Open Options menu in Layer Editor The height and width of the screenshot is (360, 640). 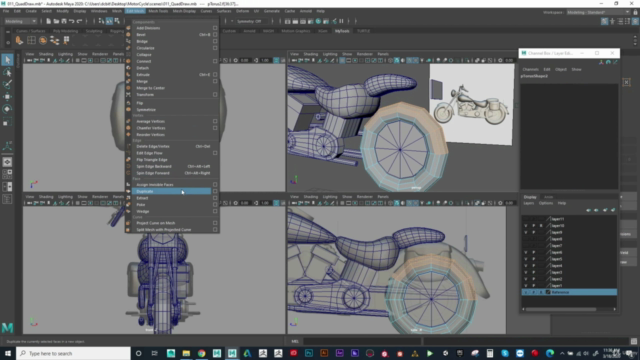point(545,203)
